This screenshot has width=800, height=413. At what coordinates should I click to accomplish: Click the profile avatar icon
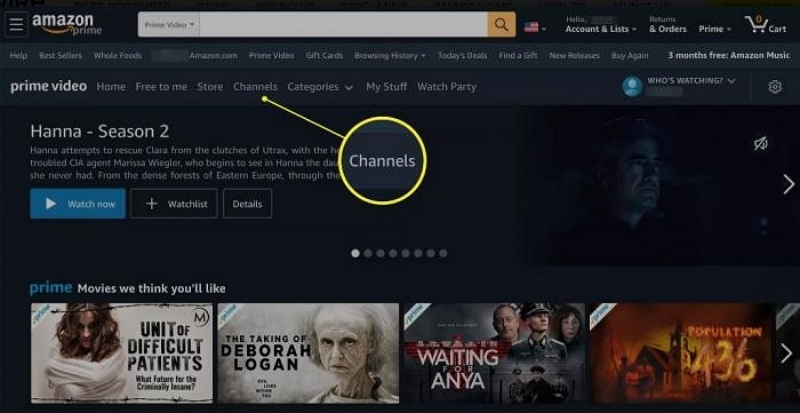point(632,86)
